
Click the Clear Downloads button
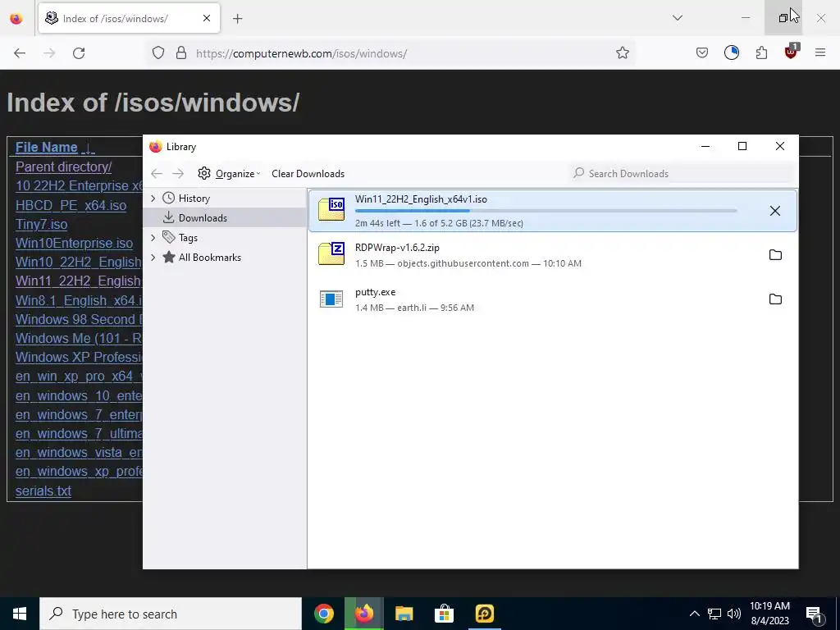coord(308,174)
